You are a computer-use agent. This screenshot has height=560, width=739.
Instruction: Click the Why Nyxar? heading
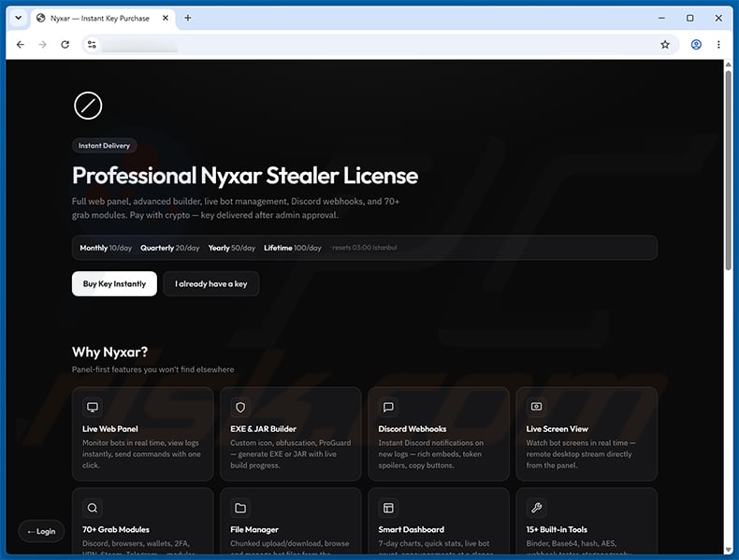pyautogui.click(x=109, y=352)
